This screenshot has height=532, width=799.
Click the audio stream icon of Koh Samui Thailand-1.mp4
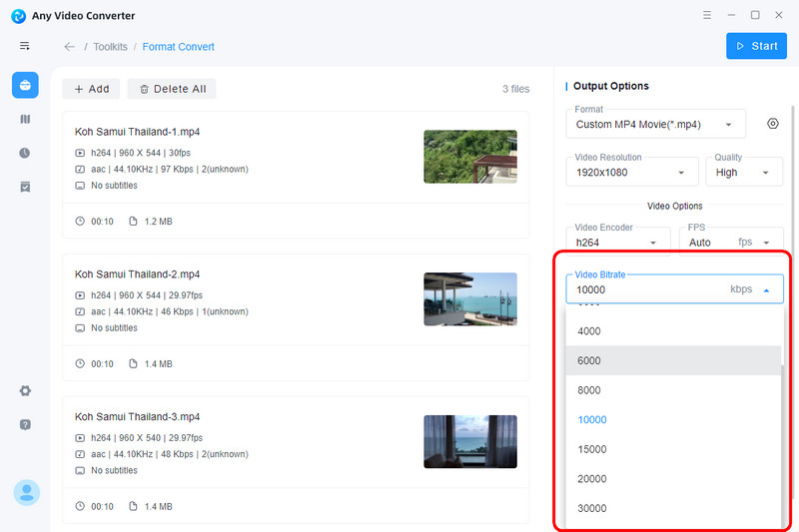pos(80,169)
